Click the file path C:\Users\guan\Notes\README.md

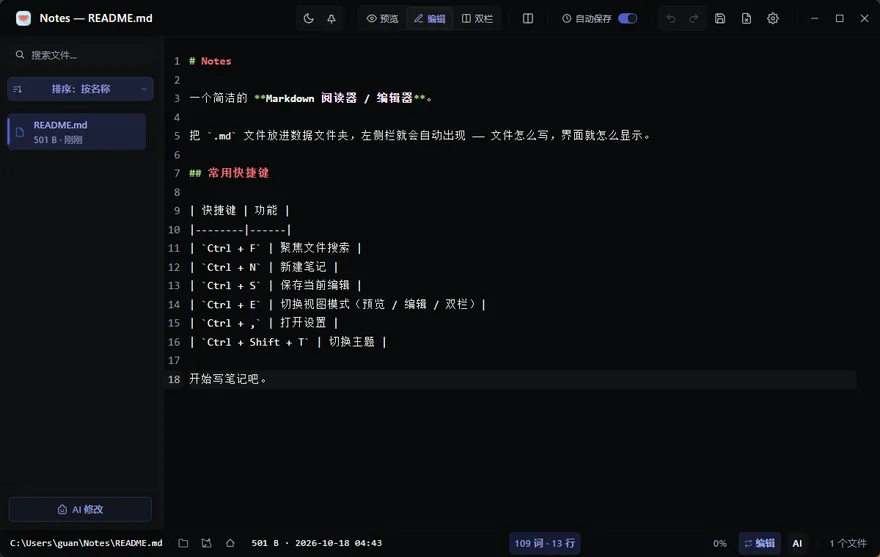(x=86, y=543)
